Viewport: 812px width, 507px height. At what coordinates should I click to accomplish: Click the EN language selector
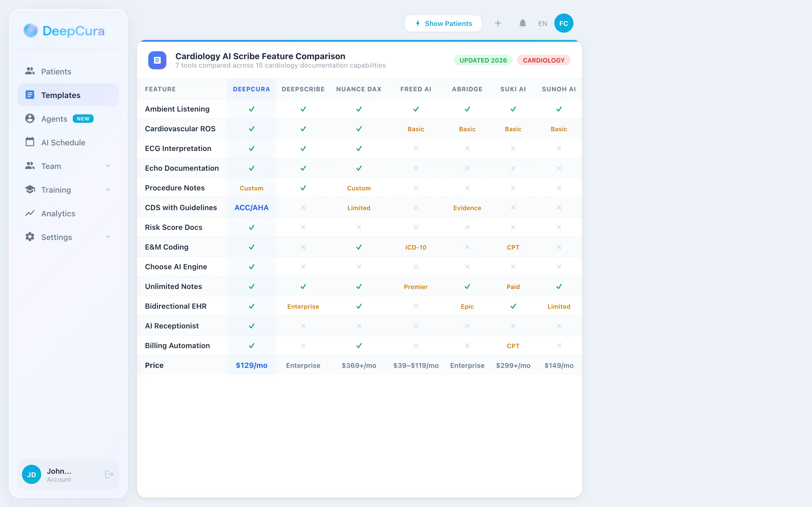[542, 23]
